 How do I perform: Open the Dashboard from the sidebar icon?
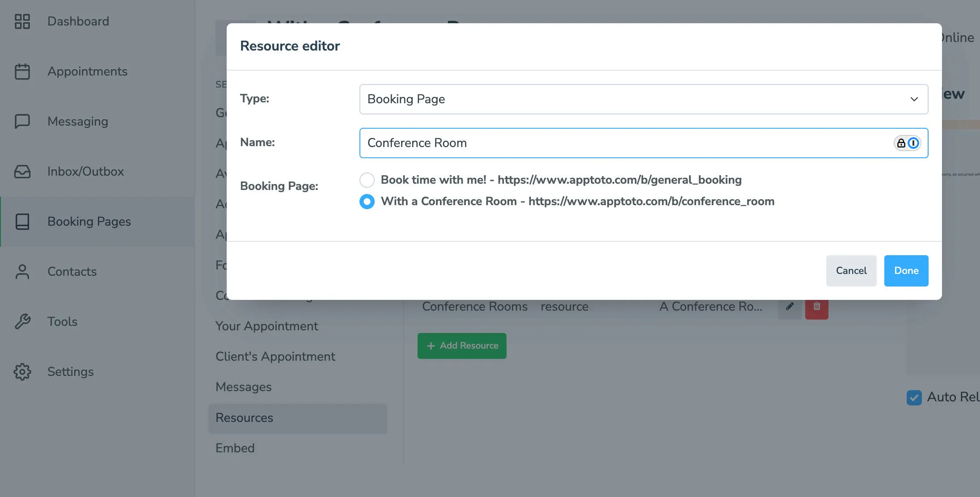coord(22,21)
